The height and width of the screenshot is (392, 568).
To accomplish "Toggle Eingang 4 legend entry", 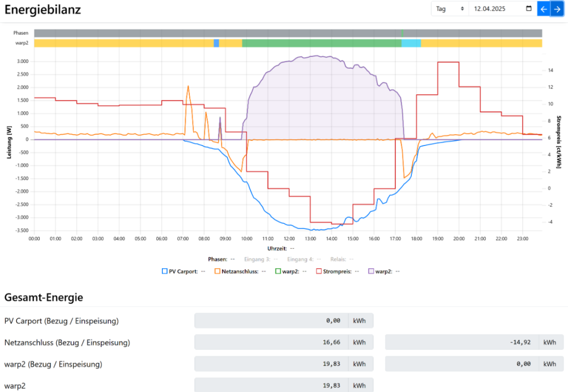I will click(x=304, y=259).
